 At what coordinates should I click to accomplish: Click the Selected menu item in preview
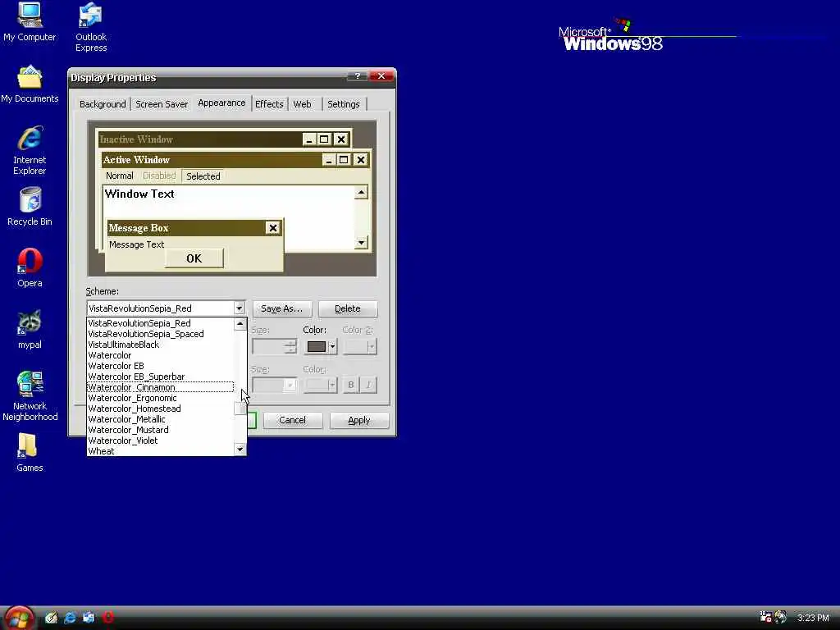[203, 176]
